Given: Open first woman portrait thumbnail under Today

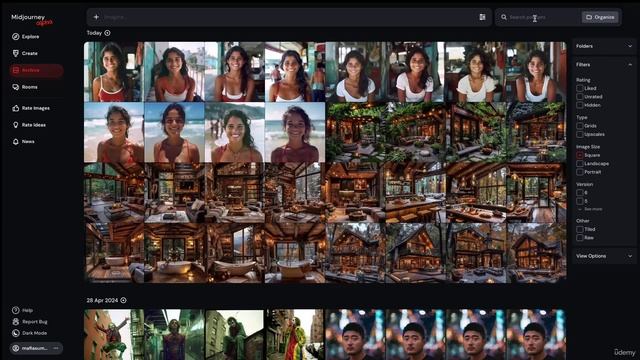Looking at the screenshot, I should [x=114, y=72].
